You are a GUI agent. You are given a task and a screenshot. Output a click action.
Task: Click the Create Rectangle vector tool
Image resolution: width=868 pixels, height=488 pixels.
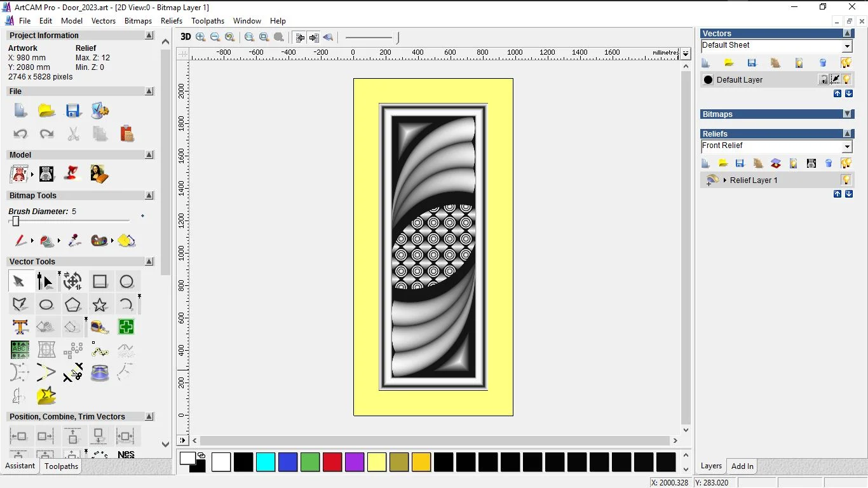tap(100, 281)
